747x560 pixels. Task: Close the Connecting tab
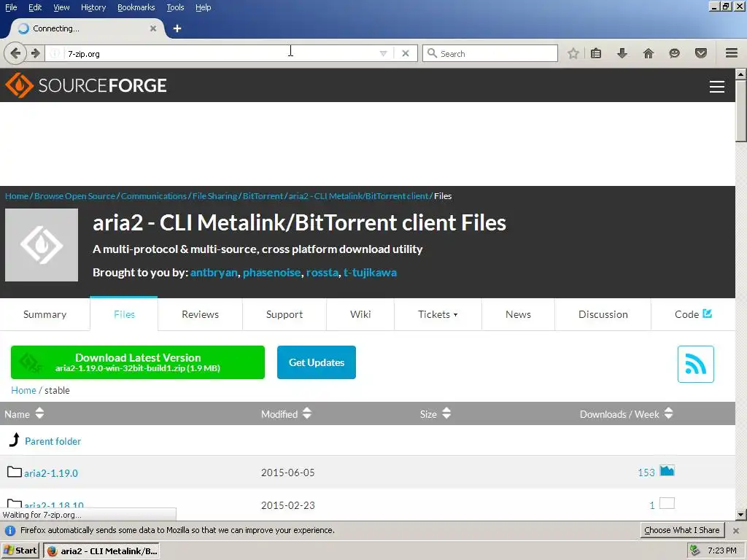[153, 28]
